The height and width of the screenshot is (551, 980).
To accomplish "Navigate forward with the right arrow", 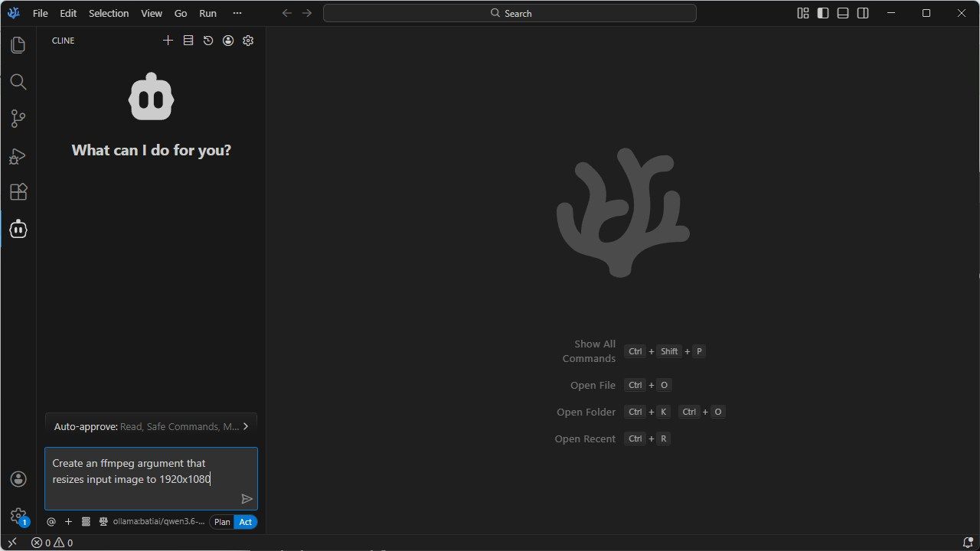I will tap(306, 13).
